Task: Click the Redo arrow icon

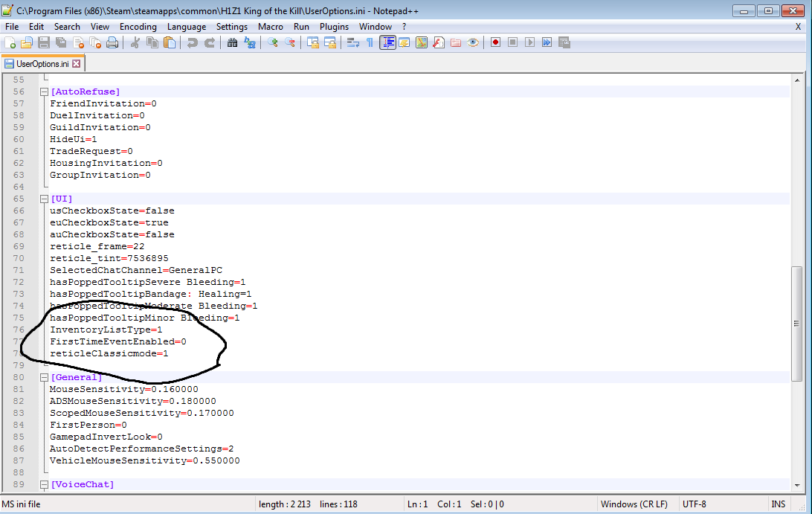Action: pos(209,42)
